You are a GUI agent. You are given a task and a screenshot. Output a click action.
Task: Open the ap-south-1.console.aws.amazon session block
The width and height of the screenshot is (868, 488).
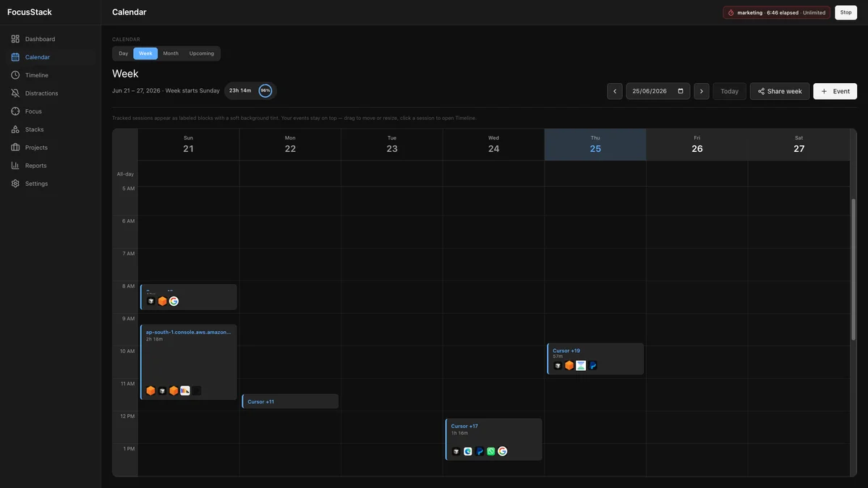point(189,362)
